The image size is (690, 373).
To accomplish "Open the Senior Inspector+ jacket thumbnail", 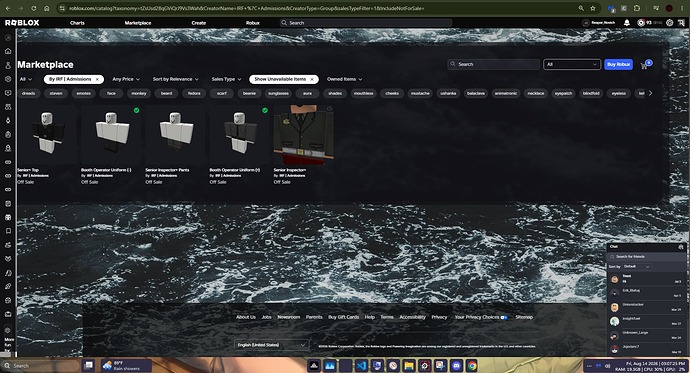I will [x=304, y=135].
